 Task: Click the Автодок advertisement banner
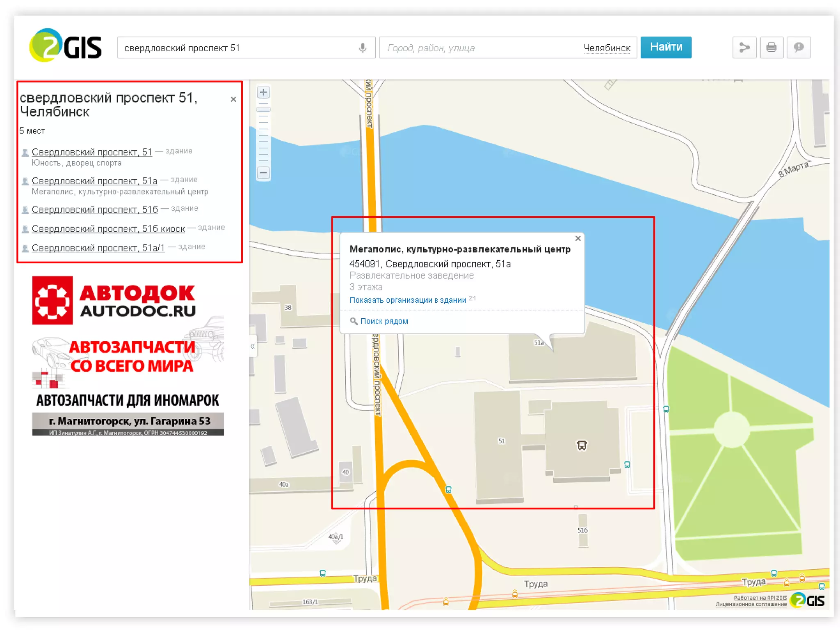128,355
